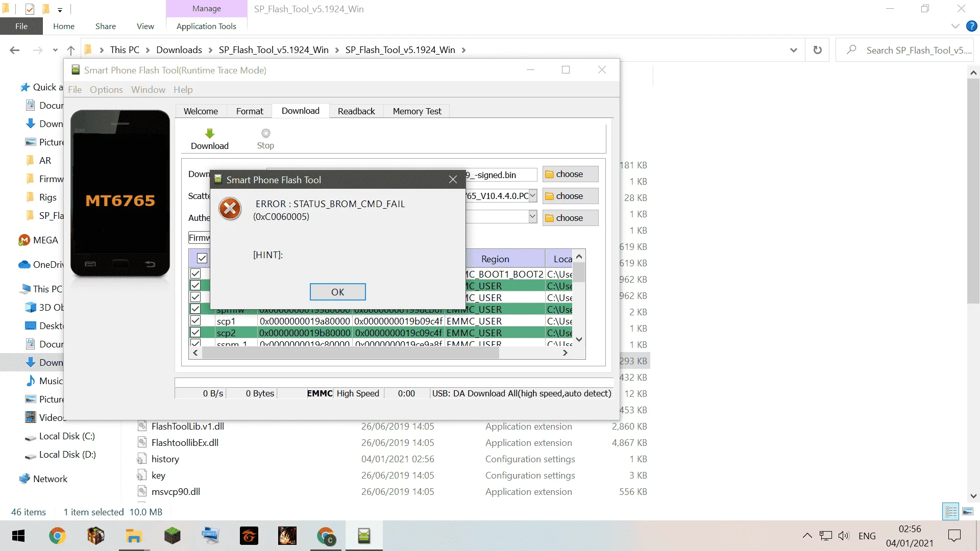Switch to the Memory Test tab
Screen dimensions: 980x551
pos(417,111)
